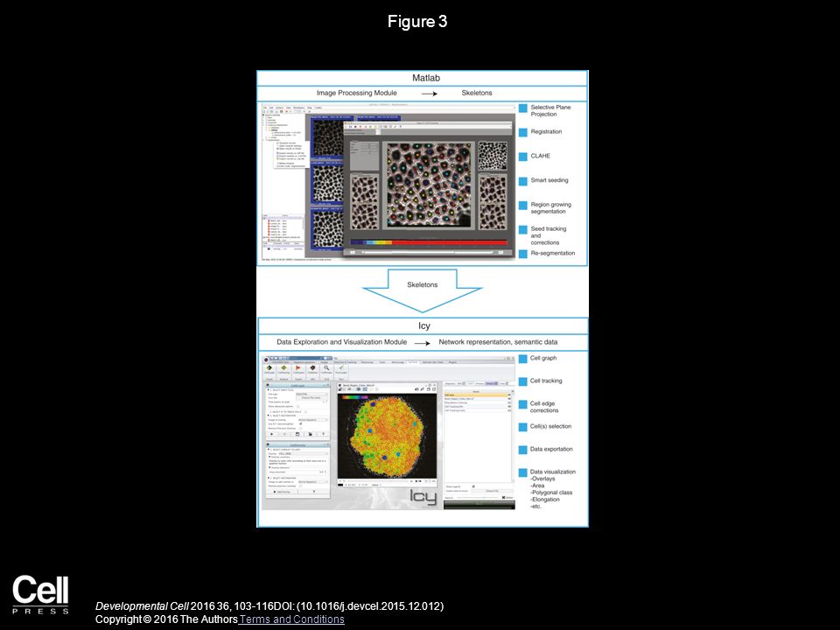Click the Matlab header label
Viewport: 840px width, 630px height.
[x=426, y=78]
